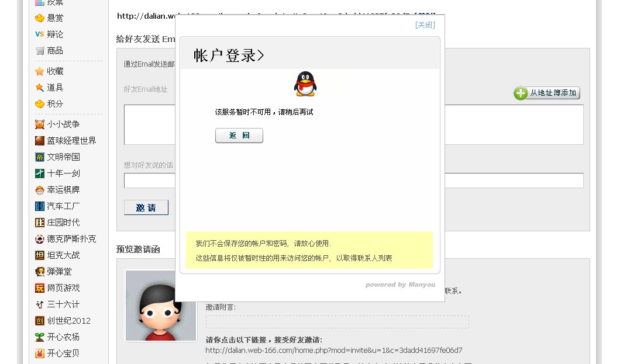This screenshot has width=630, height=364.
Task: Click the 该服务暂时不可用 error message
Action: [264, 112]
